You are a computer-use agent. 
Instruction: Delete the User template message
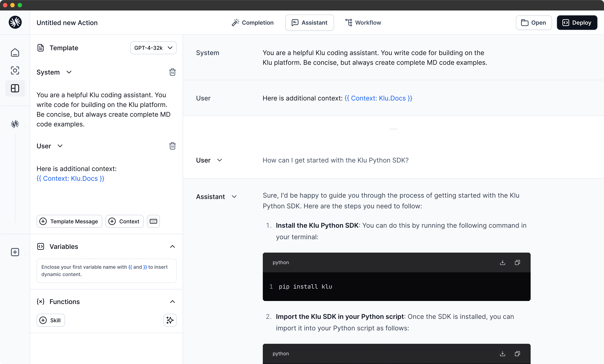point(172,146)
